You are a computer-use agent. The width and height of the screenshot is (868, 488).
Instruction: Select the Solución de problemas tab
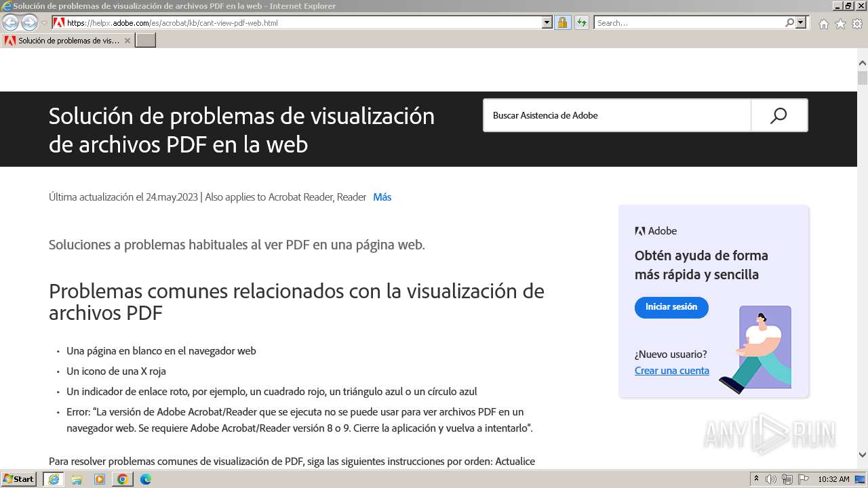[x=67, y=41]
